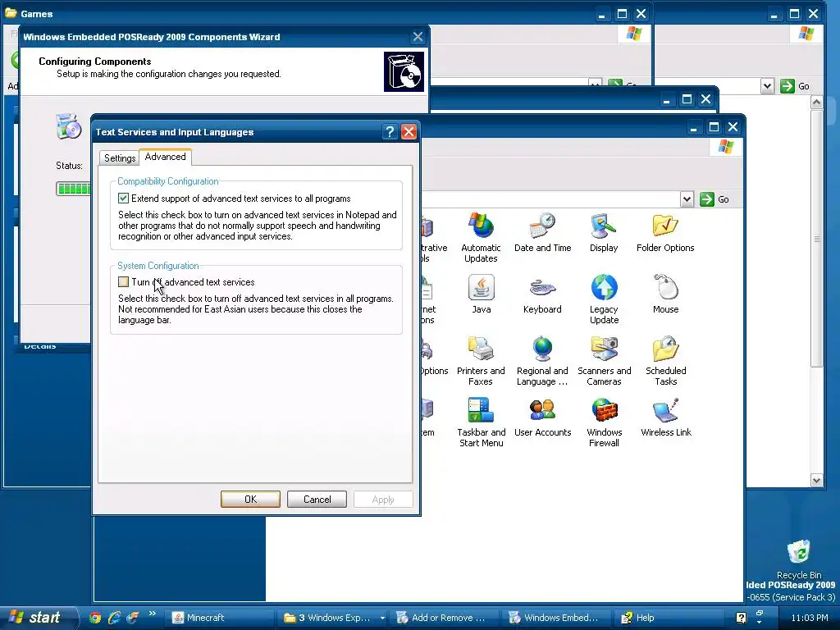Open the Legacy Update icon
The height and width of the screenshot is (630, 840).
tap(604, 299)
